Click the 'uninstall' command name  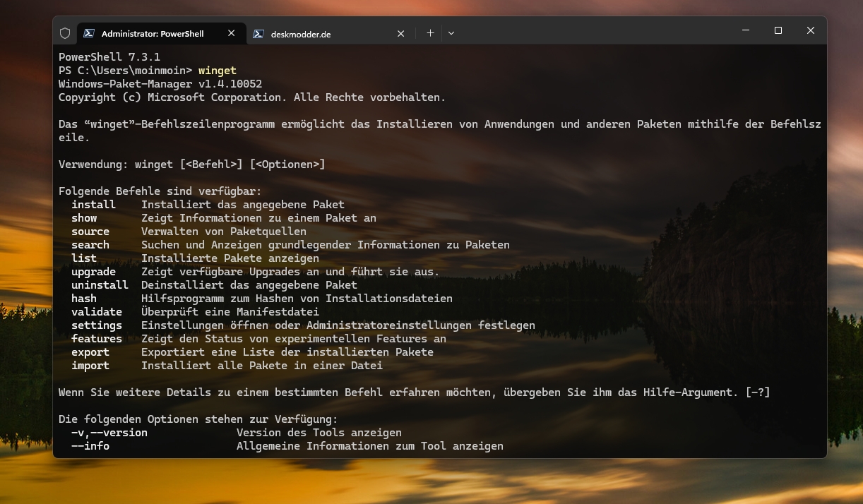(x=100, y=285)
